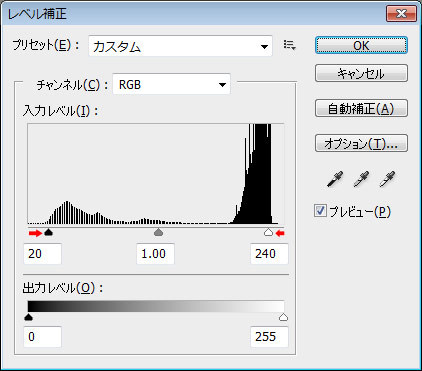Click the input black point slider handle
Image resolution: width=422 pixels, height=371 pixels.
click(x=49, y=232)
